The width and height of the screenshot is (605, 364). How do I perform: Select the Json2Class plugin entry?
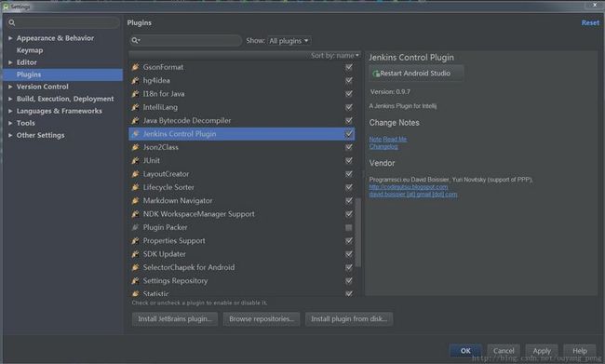242,147
